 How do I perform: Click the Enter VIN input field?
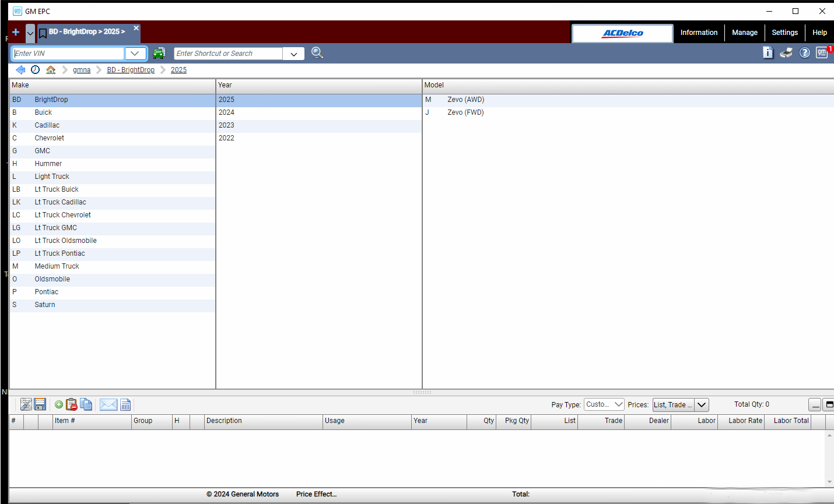click(x=68, y=54)
